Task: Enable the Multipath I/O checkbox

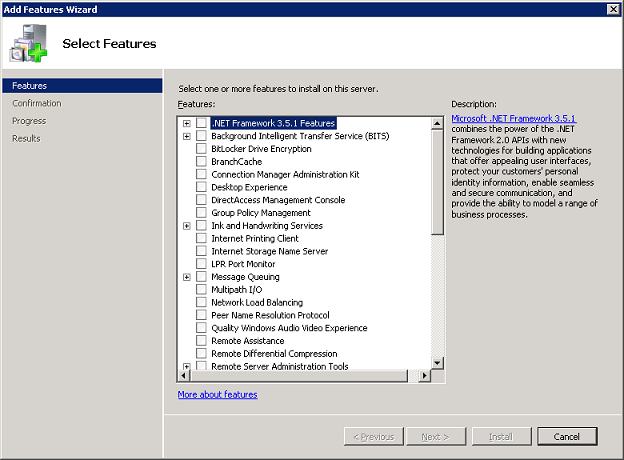Action: [x=201, y=289]
